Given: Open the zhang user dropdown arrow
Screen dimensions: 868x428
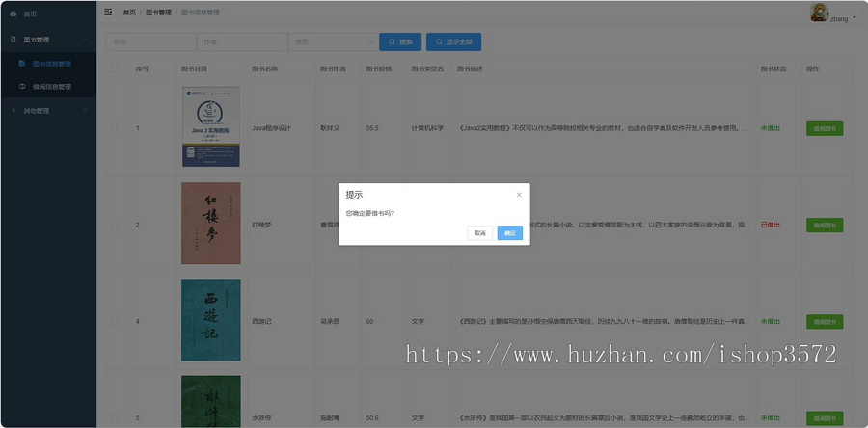Looking at the screenshot, I should coord(854,17).
